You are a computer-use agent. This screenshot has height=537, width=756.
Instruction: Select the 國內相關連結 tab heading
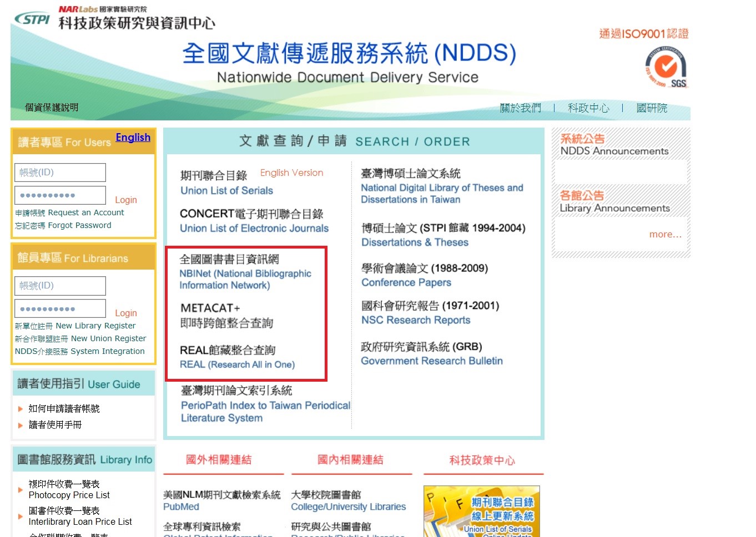[350, 460]
